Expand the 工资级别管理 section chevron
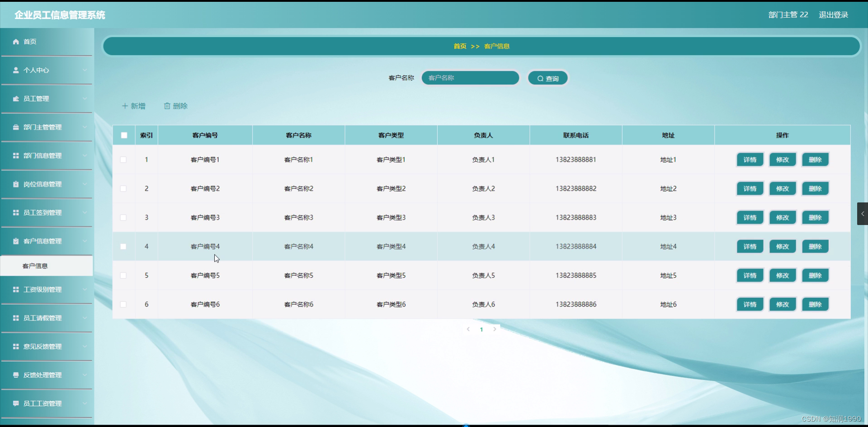868x427 pixels. pyautogui.click(x=85, y=290)
